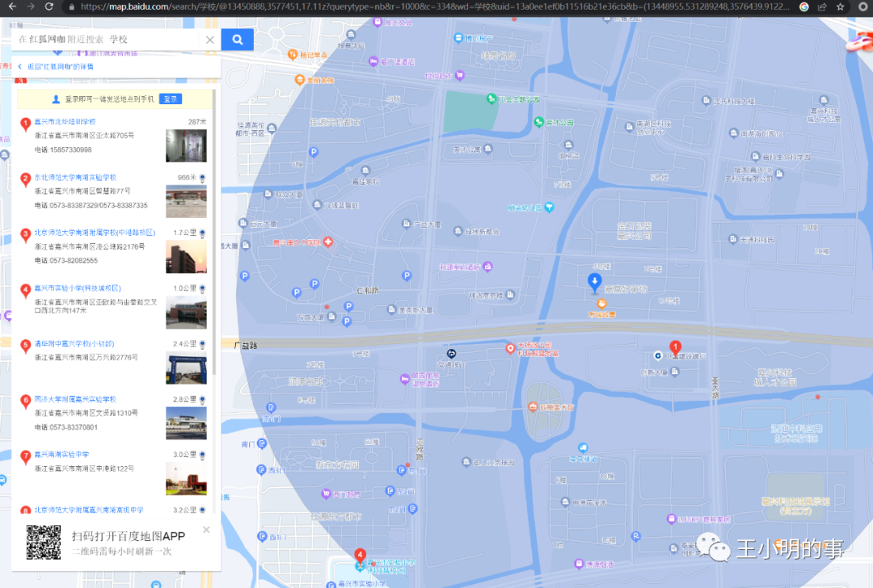Open result 嘉兴南湖实验中学

pos(61,455)
